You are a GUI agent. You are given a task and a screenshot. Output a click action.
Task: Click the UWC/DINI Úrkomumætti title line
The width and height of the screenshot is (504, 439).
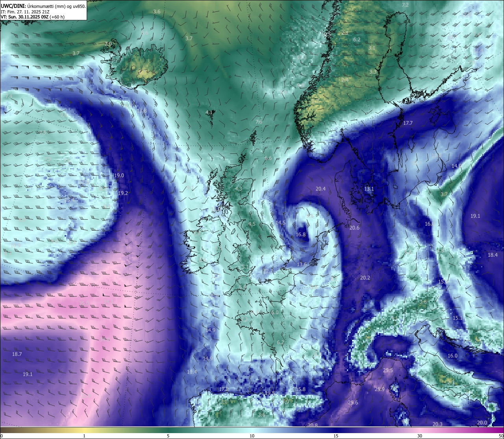coord(43,6)
